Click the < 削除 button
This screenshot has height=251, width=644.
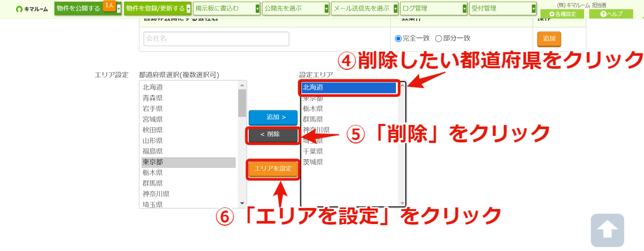[273, 135]
